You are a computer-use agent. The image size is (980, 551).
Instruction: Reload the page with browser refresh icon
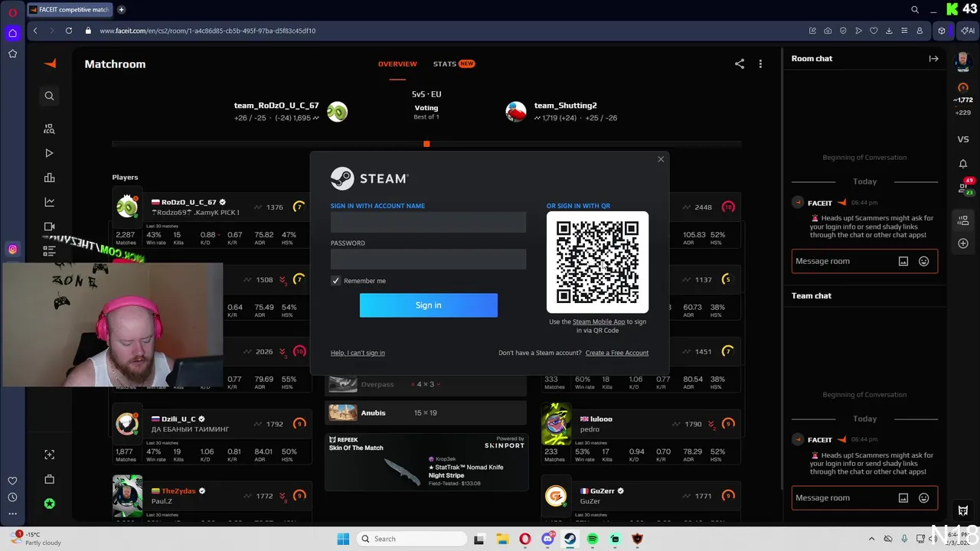tap(69, 31)
